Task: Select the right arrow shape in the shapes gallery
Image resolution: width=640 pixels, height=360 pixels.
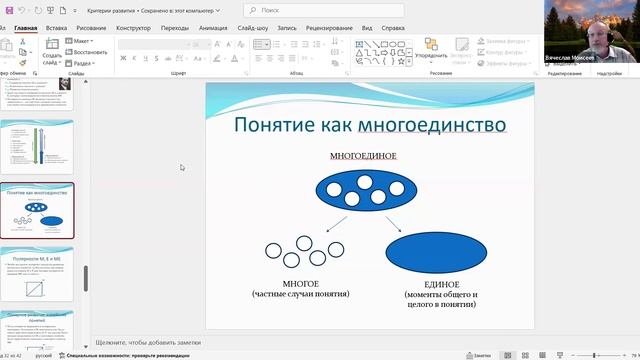Action: (384, 53)
